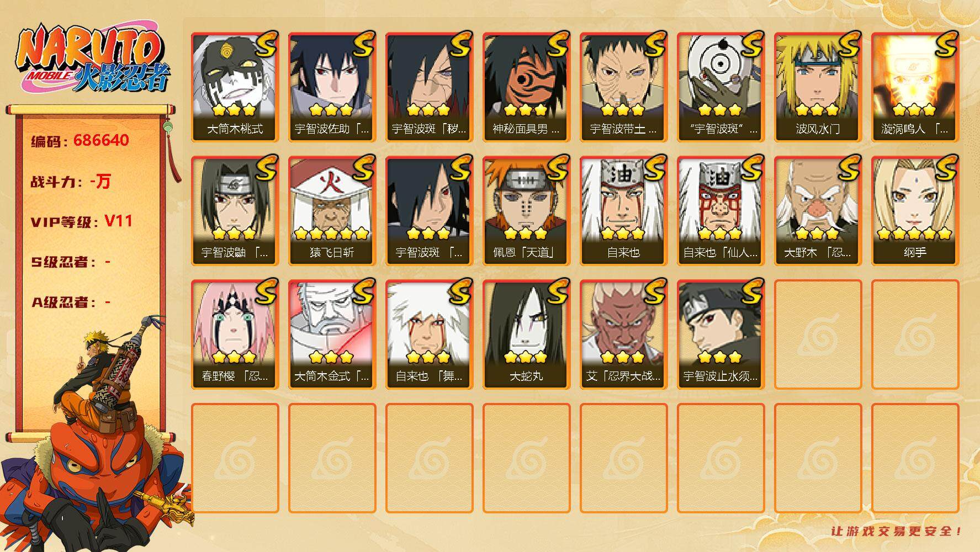This screenshot has width=980, height=552.
Task: Choose the 大蛇丸 character card
Action: tap(526, 335)
